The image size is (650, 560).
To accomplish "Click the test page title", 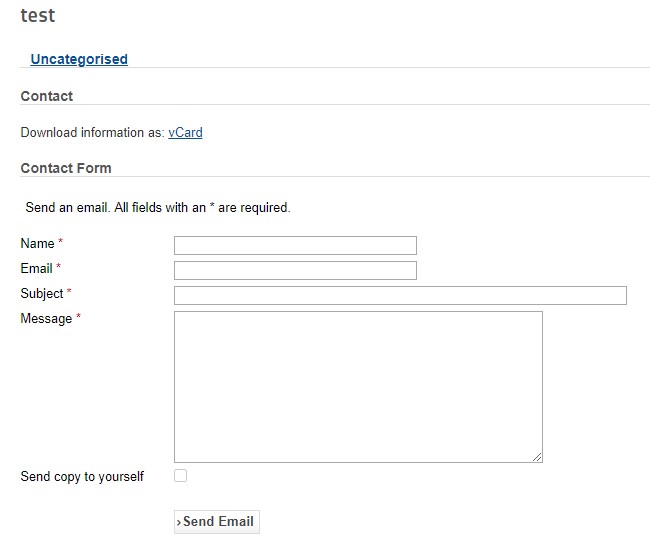I will [x=38, y=16].
